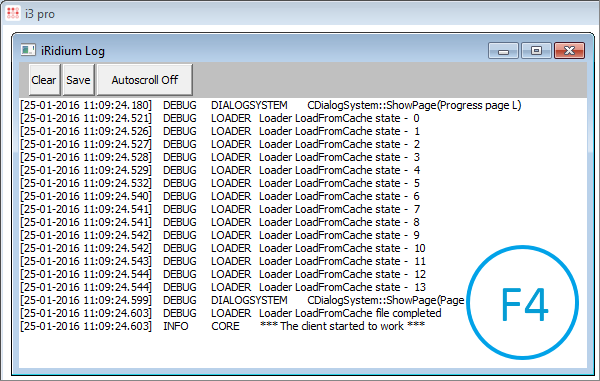Image resolution: width=600 pixels, height=381 pixels.
Task: Minimize the iRidium Log window
Action: click(x=503, y=50)
